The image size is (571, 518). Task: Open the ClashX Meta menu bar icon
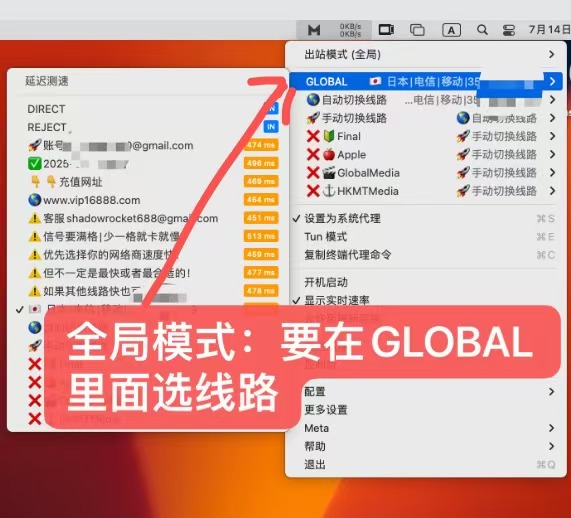point(314,30)
